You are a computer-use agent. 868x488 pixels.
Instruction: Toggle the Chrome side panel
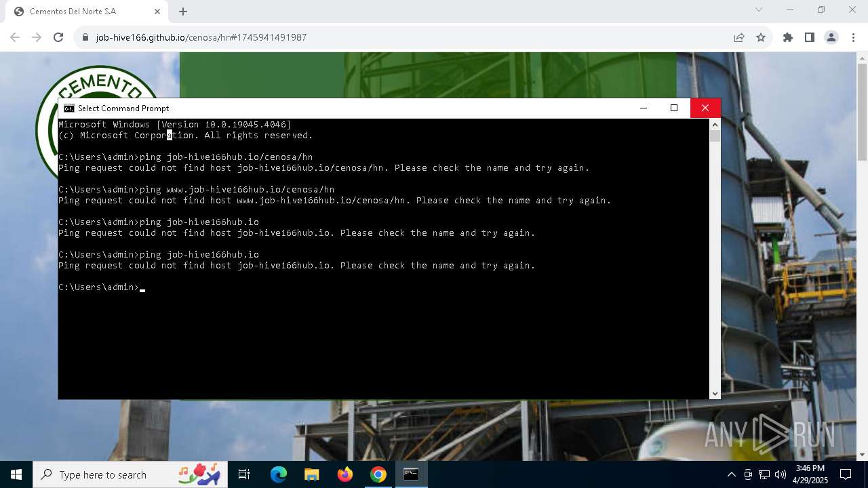pos(810,37)
